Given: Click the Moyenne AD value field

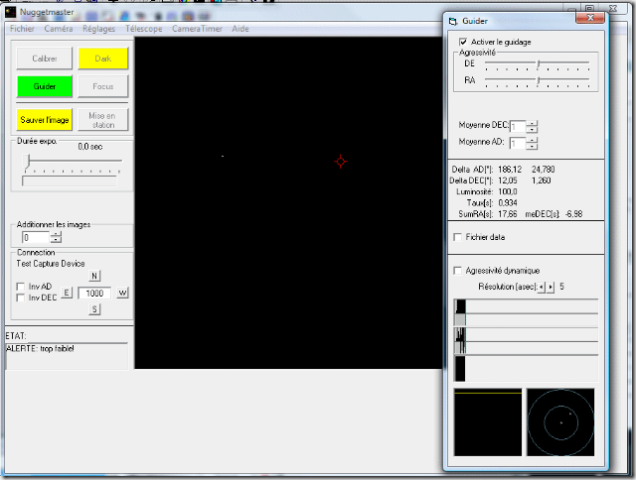Looking at the screenshot, I should 518,143.
